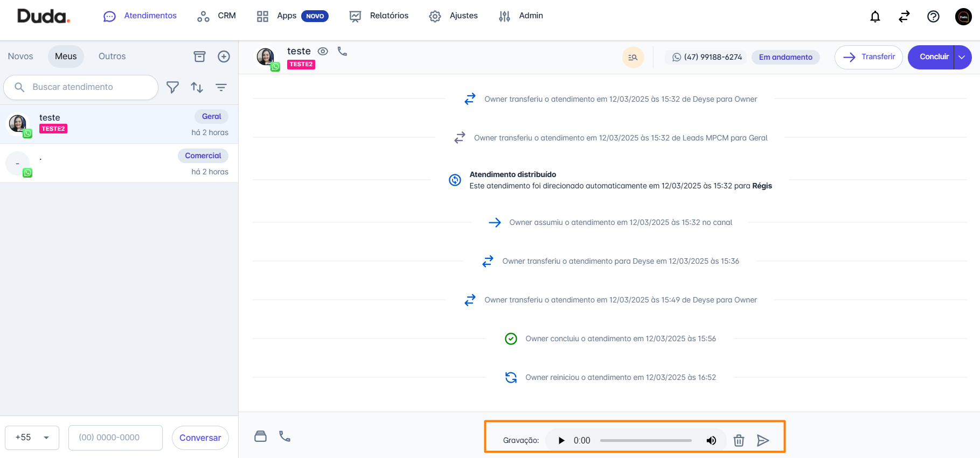The width and height of the screenshot is (980, 458).
Task: Open the archive box icon in sidebar
Action: click(x=199, y=57)
